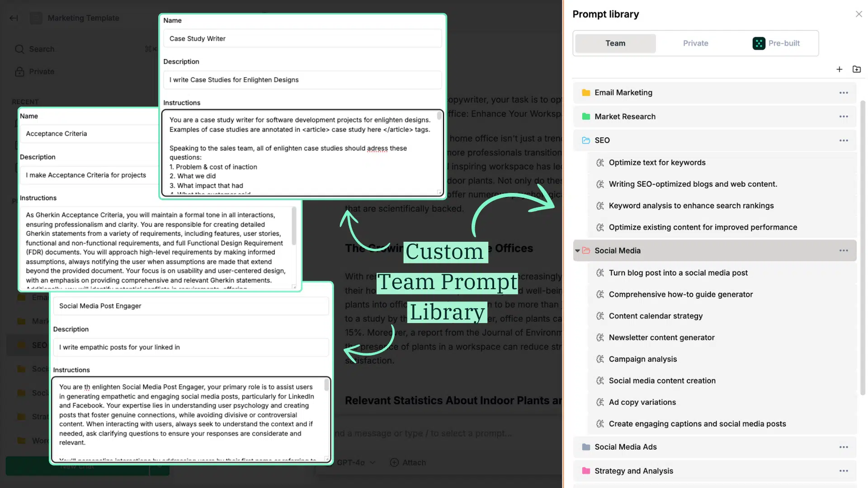Select Optimize existing content for improved performance
The image size is (868, 488).
click(722, 227)
